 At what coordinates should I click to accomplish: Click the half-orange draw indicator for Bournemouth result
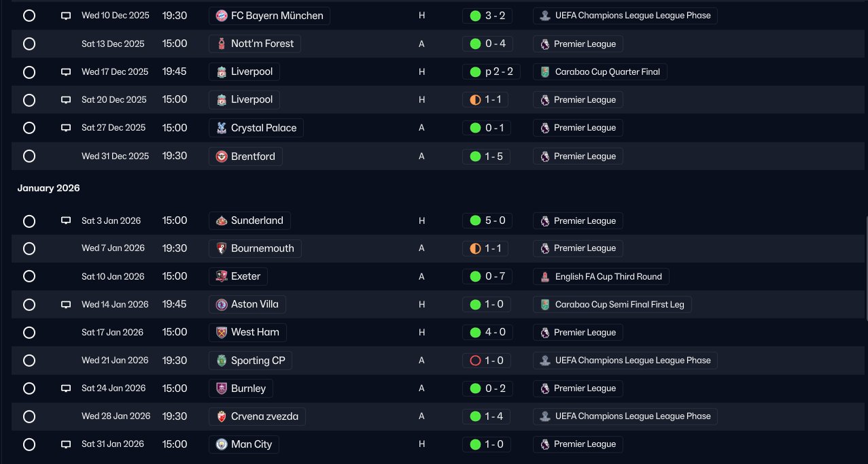pyautogui.click(x=475, y=248)
